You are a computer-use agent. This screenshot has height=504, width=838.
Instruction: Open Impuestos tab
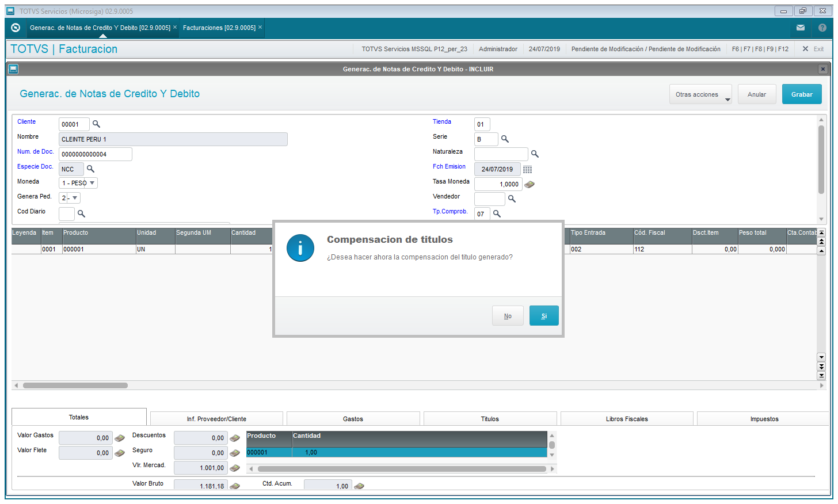(x=764, y=419)
